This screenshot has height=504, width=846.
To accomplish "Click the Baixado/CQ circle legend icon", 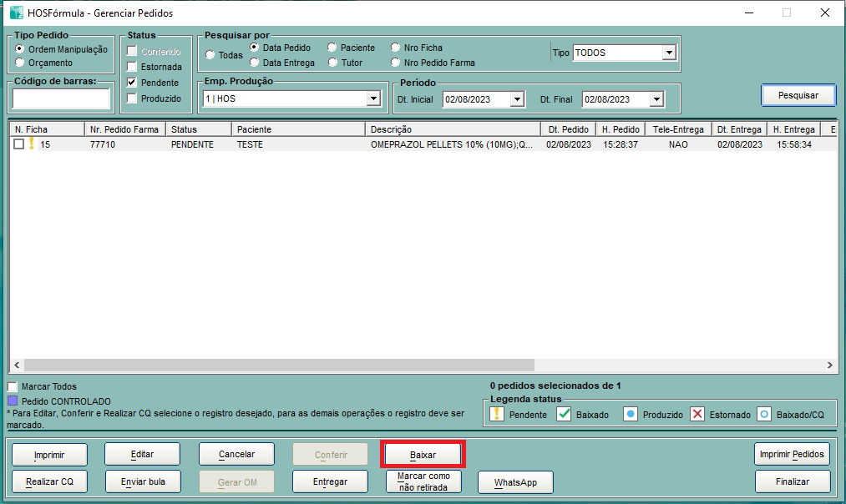I will pyautogui.click(x=764, y=415).
